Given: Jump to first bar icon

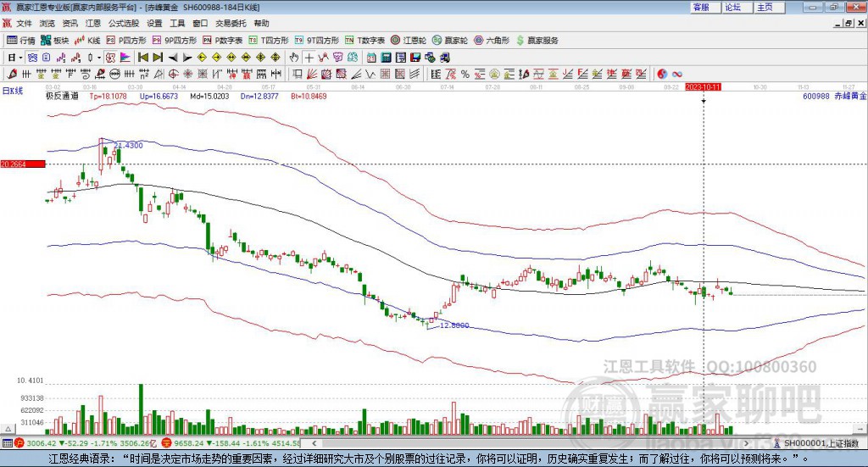Looking at the screenshot, I should point(143,58).
